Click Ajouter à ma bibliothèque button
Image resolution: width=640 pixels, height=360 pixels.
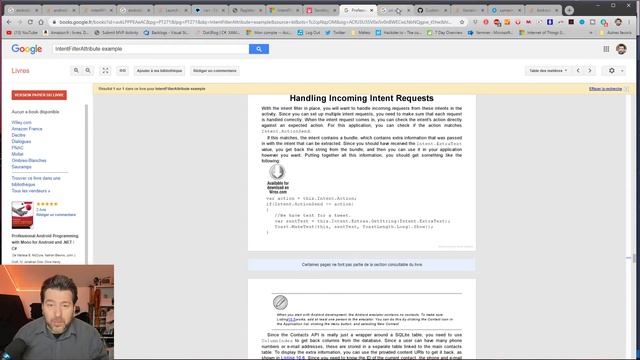[x=159, y=71]
